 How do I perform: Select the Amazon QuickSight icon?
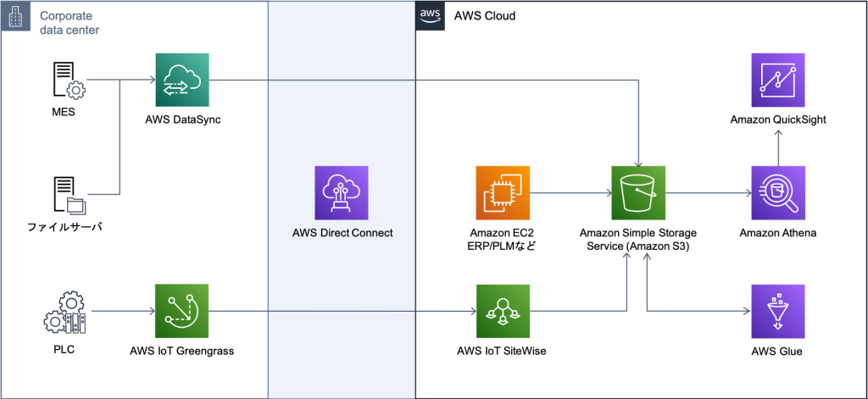click(x=778, y=80)
